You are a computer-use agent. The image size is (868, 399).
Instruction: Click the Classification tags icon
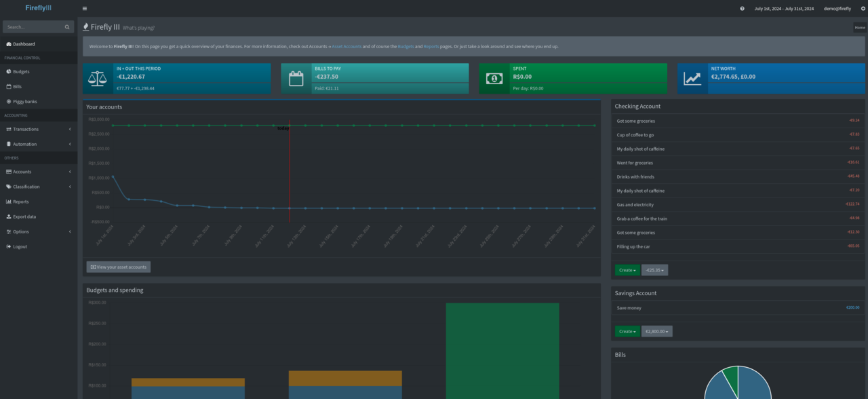[x=9, y=187]
